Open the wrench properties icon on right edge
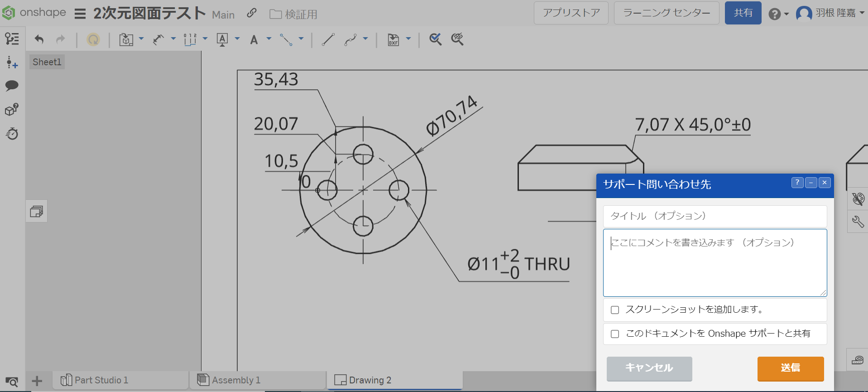The image size is (868, 392). coord(858,222)
